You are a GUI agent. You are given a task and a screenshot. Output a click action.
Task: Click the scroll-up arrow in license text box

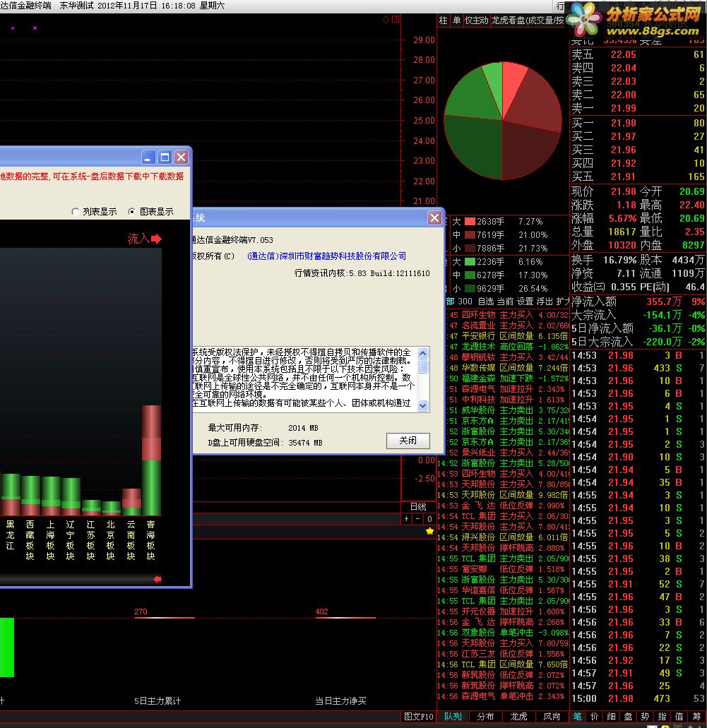[x=422, y=353]
